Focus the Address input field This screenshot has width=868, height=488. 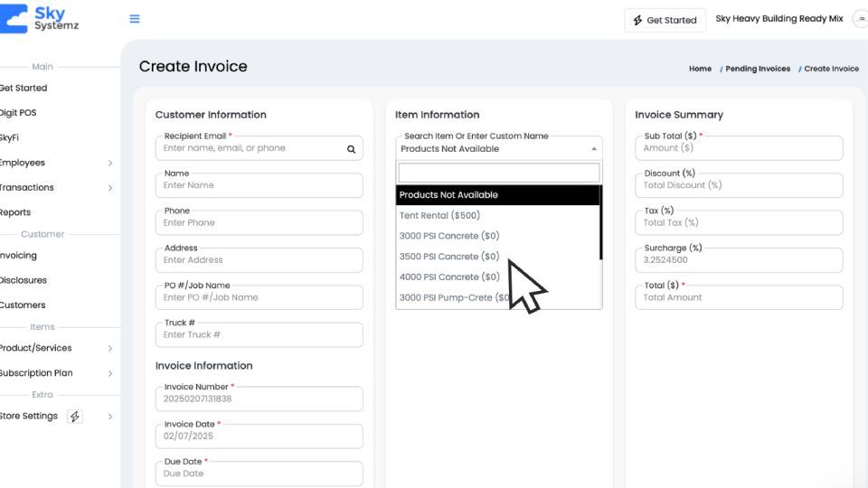pyautogui.click(x=259, y=260)
